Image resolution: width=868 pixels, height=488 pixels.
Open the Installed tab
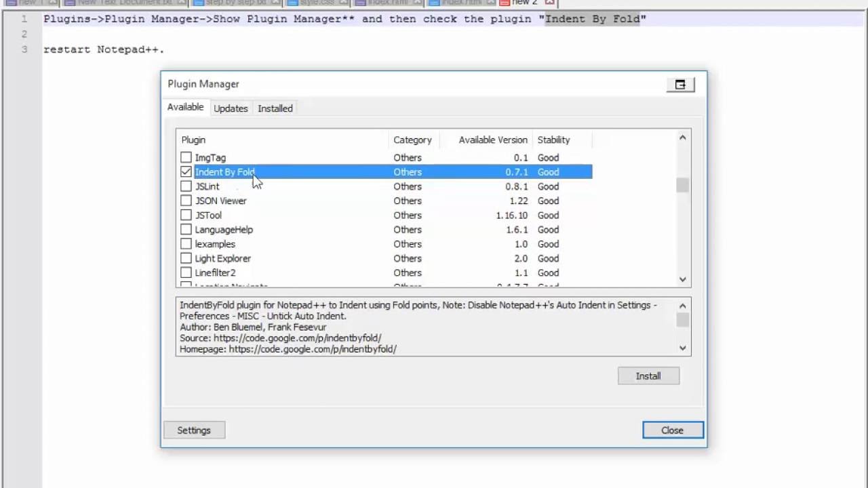tap(275, 108)
